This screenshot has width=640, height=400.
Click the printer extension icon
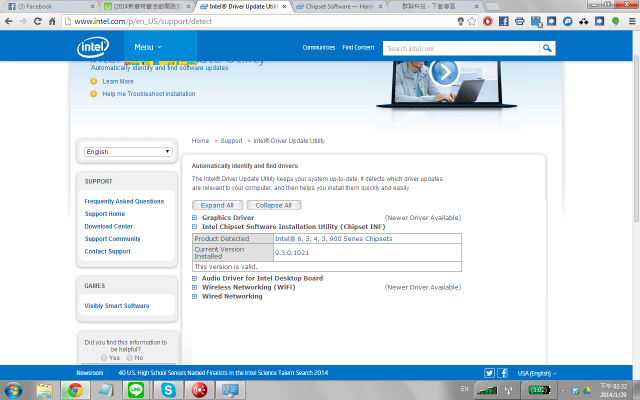click(x=520, y=21)
